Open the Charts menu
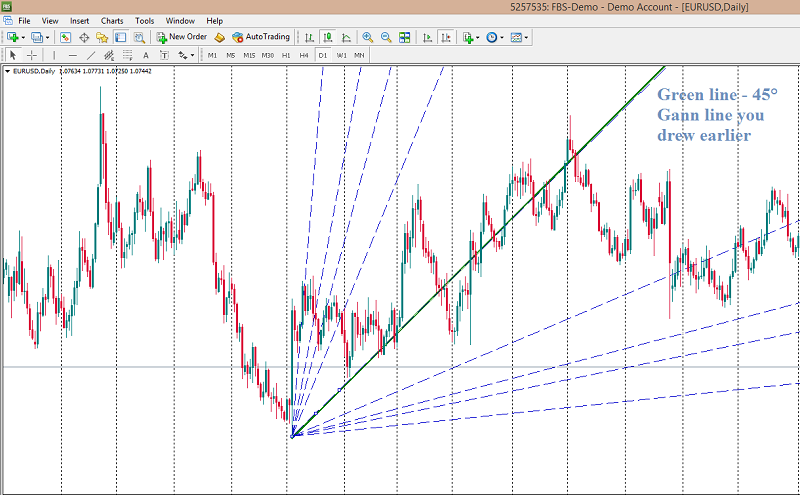This screenshot has width=800, height=495. [112, 20]
